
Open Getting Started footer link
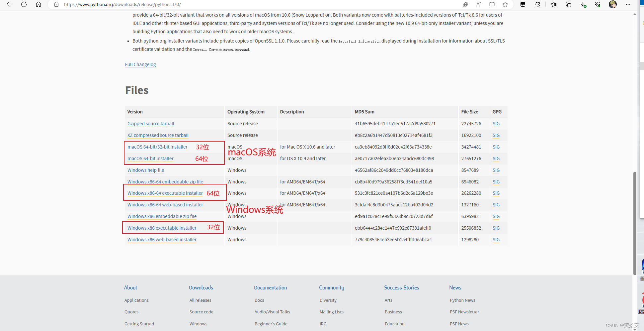coord(139,324)
